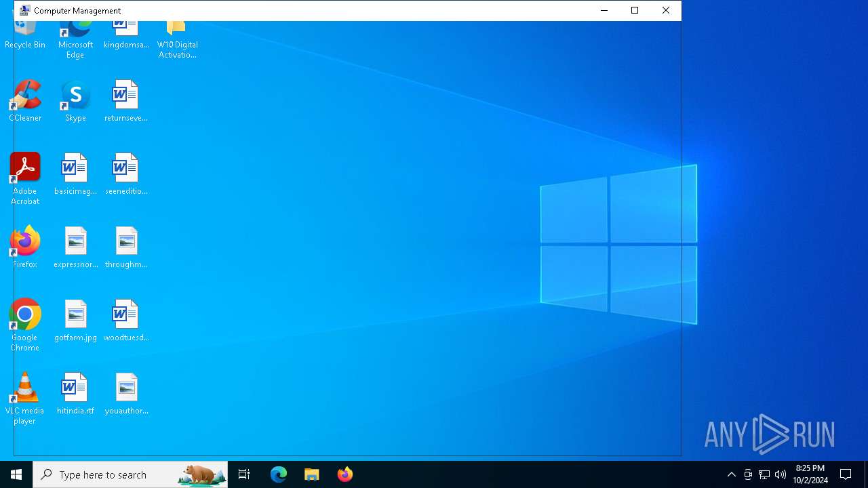This screenshot has height=488, width=868.
Task: Select the seeneditio... Word document
Action: click(126, 174)
